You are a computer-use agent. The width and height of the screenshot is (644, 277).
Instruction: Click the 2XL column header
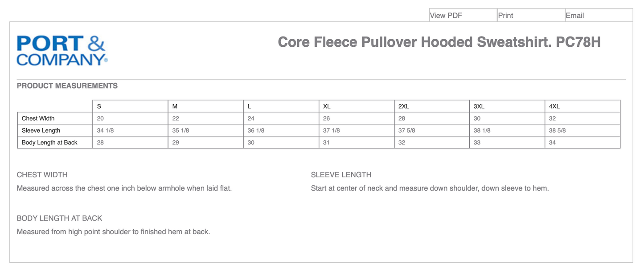point(403,106)
